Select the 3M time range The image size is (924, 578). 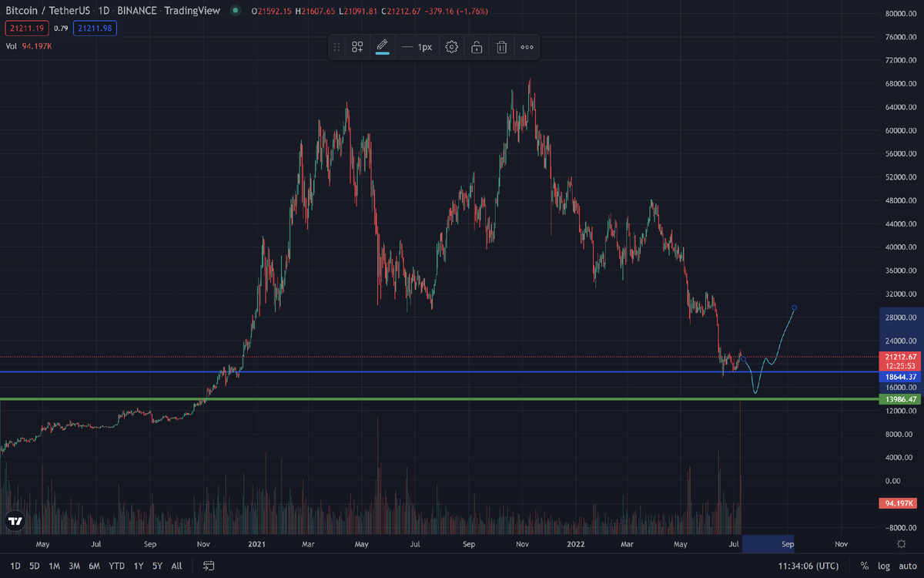pyautogui.click(x=74, y=566)
